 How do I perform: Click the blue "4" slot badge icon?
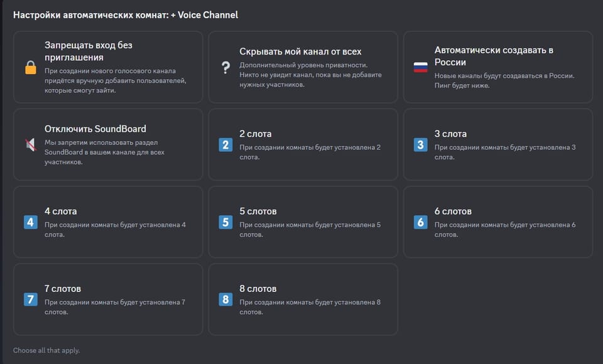pyautogui.click(x=30, y=222)
